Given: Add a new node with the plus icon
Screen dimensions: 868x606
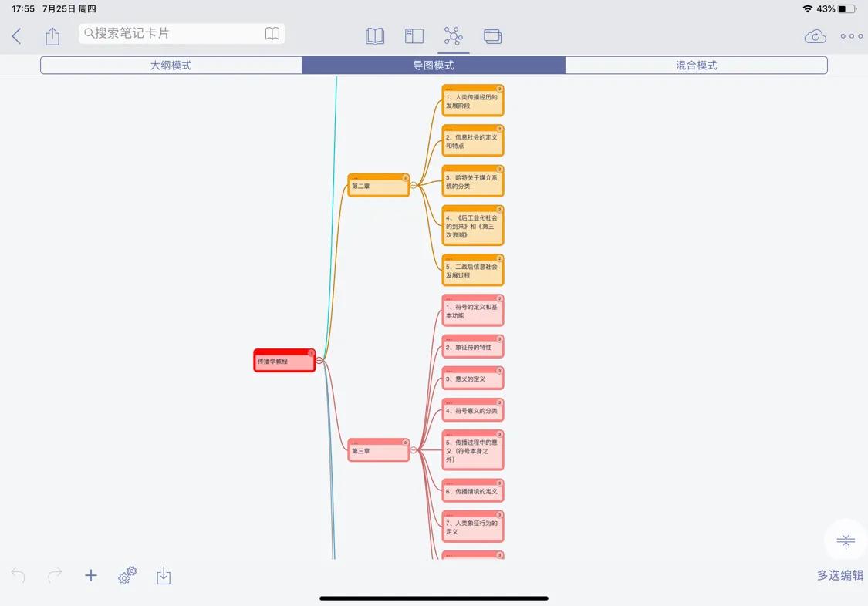Looking at the screenshot, I should click(x=90, y=575).
